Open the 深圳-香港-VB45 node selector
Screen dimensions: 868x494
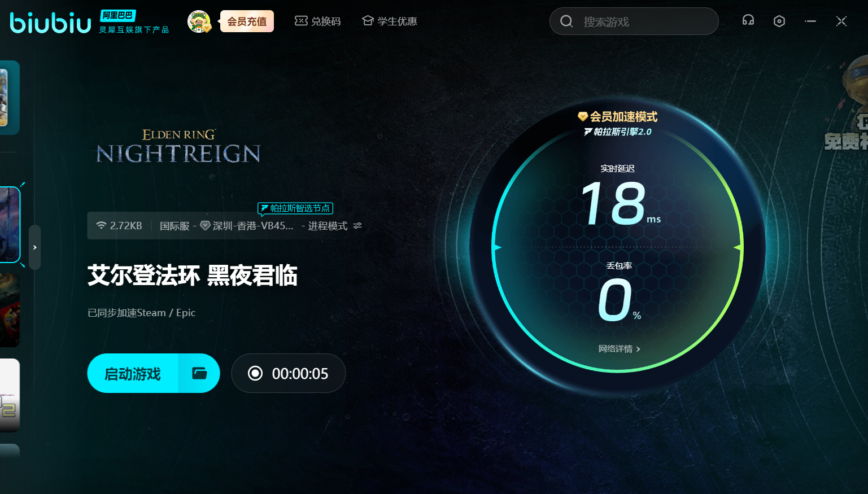click(x=247, y=226)
